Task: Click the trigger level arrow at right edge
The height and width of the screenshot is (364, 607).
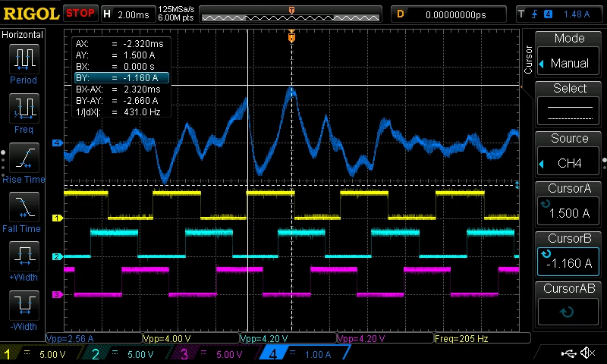Action: coord(521,87)
